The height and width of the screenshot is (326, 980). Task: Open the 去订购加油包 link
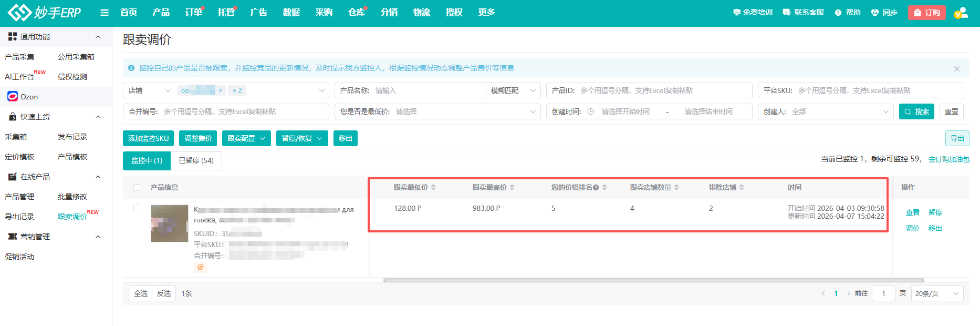point(949,159)
